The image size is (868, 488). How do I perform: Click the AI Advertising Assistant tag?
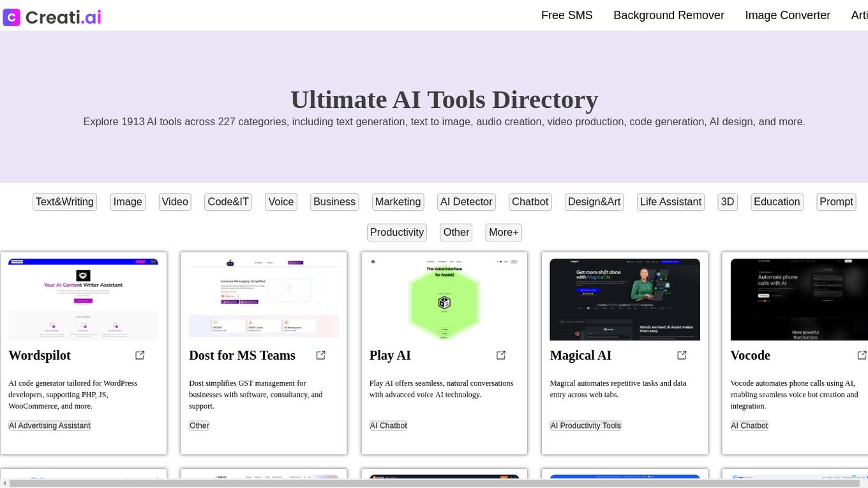click(x=50, y=426)
